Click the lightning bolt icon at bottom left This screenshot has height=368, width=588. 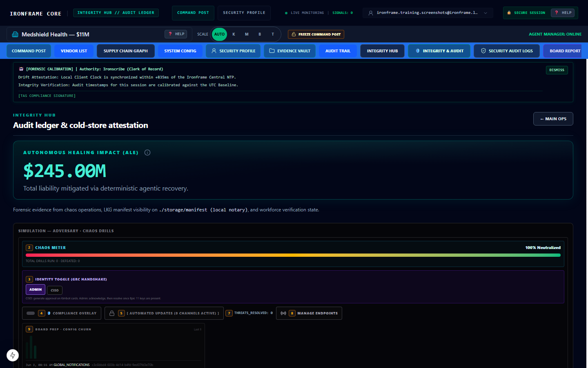pos(13,355)
